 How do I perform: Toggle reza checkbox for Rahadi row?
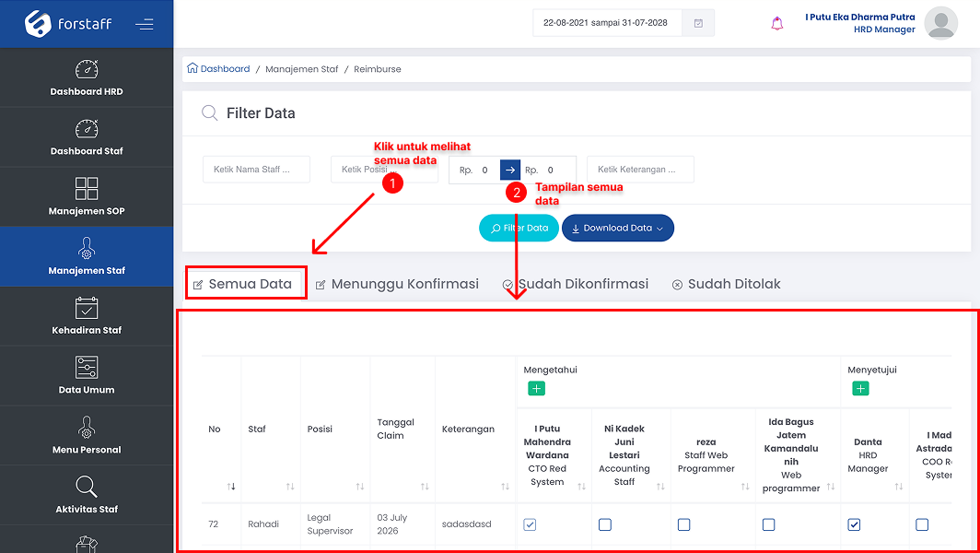pos(683,524)
